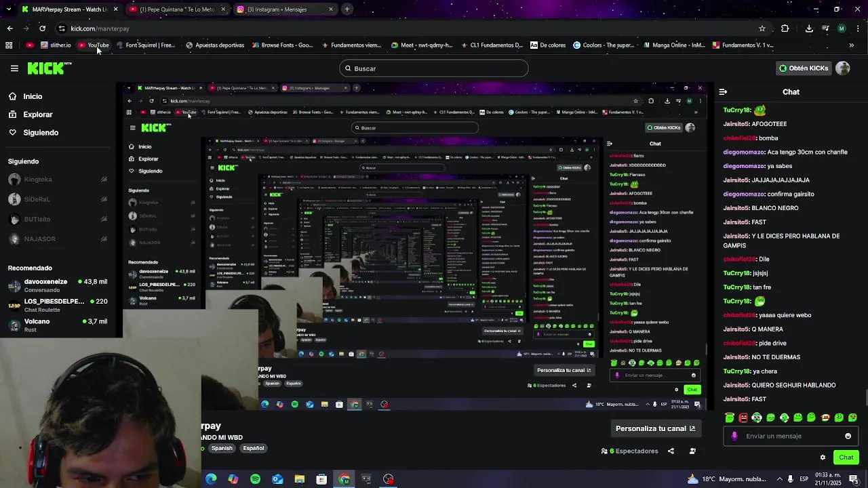The width and height of the screenshot is (868, 488).
Task: Insert the first green emote from quick row
Action: point(730,418)
